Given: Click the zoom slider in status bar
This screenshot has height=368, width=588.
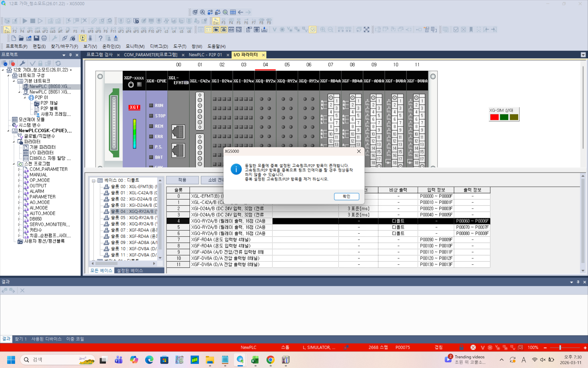Looking at the screenshot, I should (560, 347).
